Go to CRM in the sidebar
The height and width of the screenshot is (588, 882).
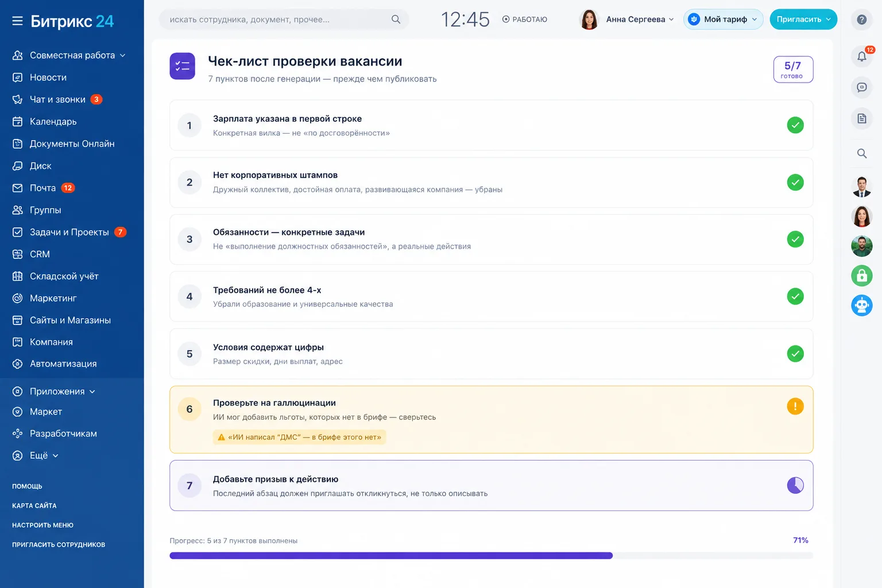point(31,254)
